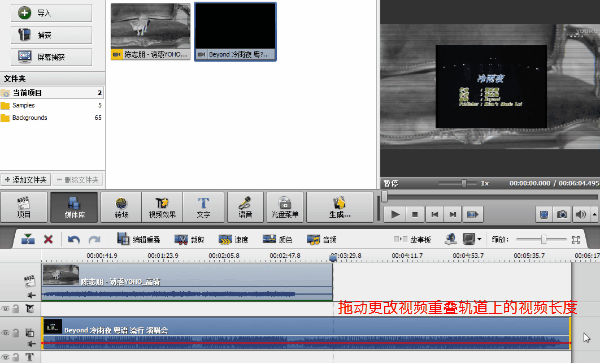Switch to the Project (项目) tab
Screen dimensions: 600x363
(x=24, y=207)
